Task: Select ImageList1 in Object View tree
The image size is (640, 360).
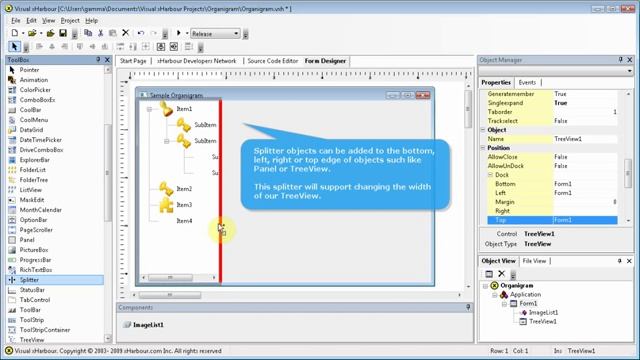Action: coord(543,313)
